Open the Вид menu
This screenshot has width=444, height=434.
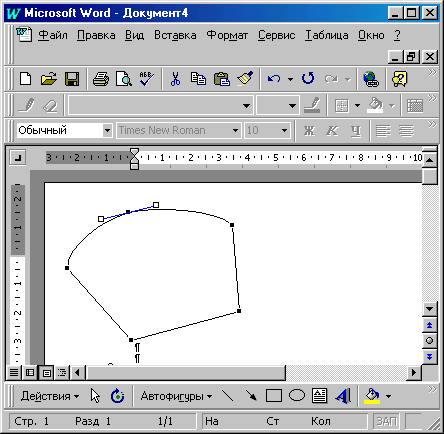click(x=134, y=35)
